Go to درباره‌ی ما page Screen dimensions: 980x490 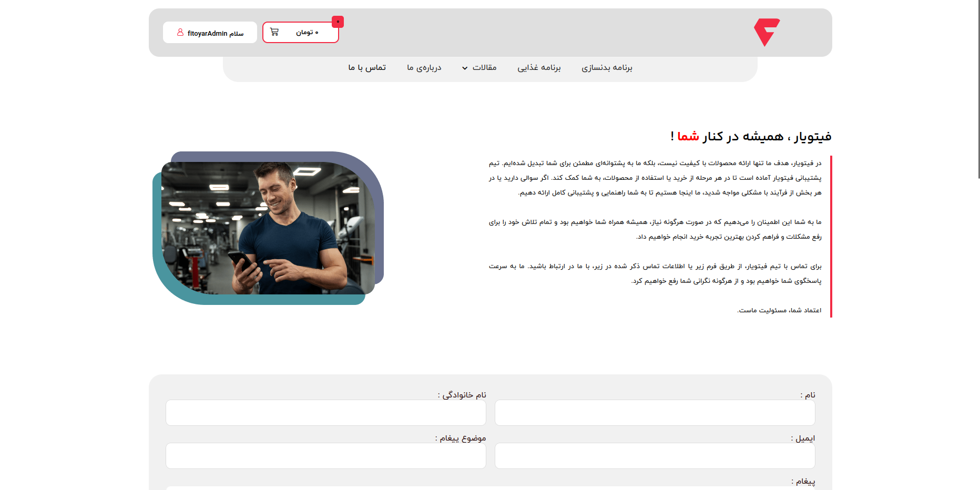click(x=424, y=68)
